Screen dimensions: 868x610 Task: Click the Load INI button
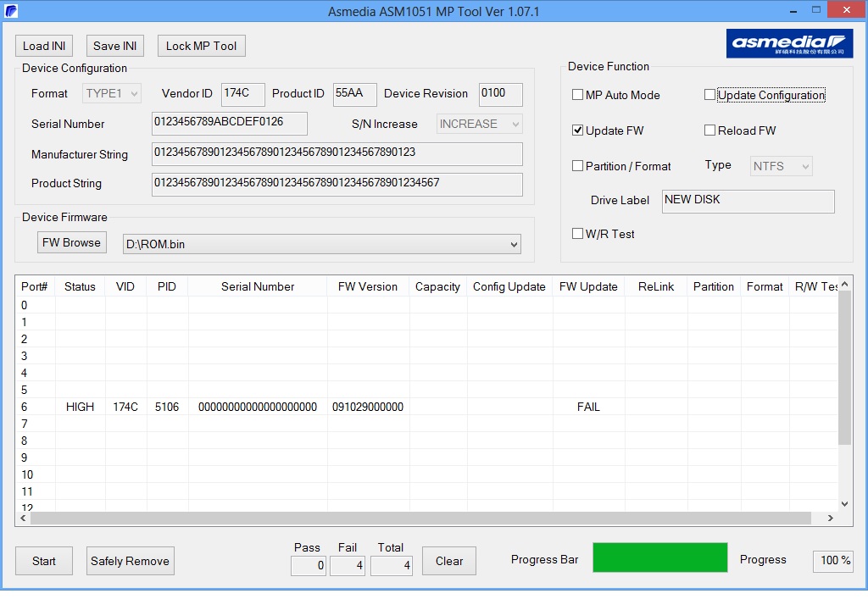click(x=44, y=46)
